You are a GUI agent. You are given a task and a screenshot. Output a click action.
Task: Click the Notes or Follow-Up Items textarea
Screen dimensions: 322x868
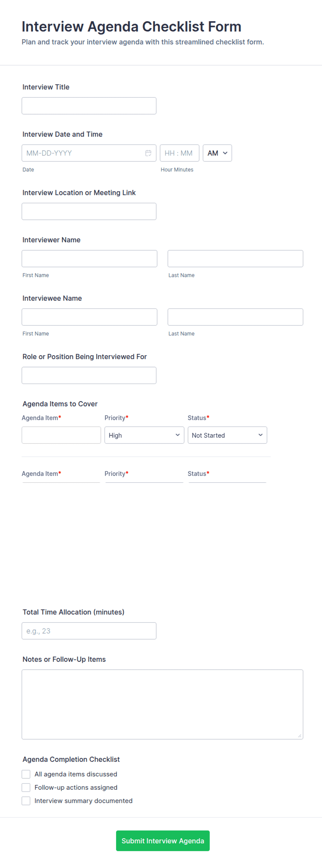162,704
